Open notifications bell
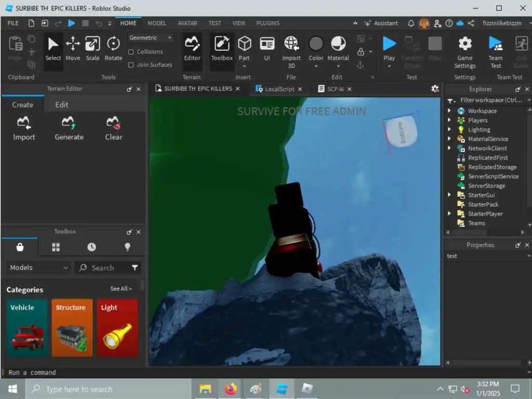The image size is (532, 399). click(x=411, y=23)
